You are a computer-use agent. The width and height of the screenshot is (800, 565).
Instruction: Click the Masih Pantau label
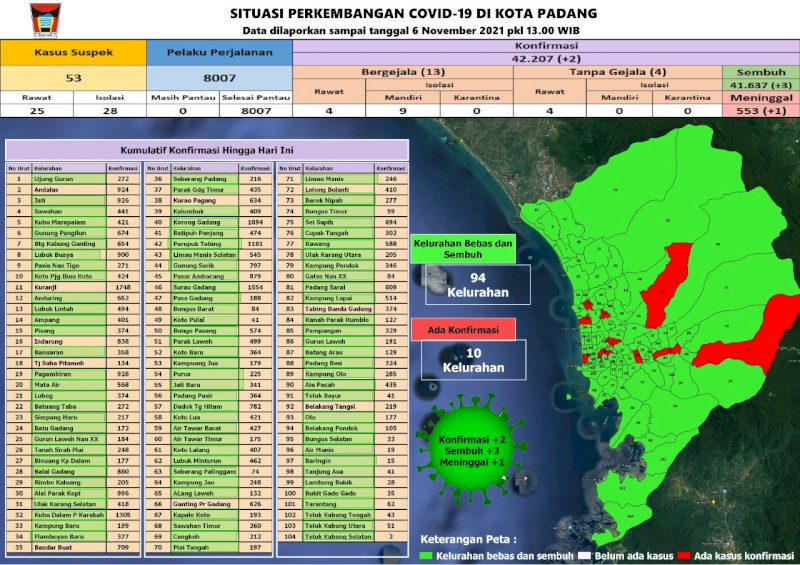click(x=183, y=97)
